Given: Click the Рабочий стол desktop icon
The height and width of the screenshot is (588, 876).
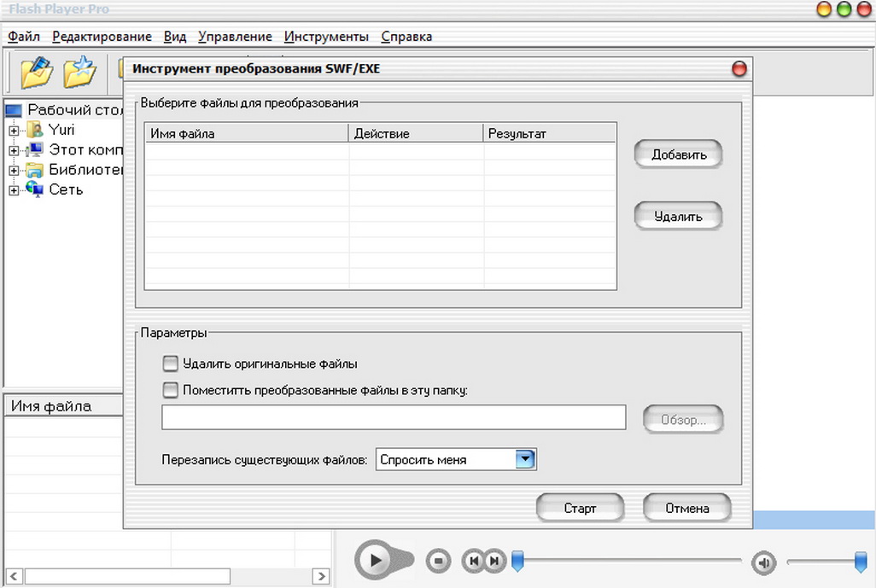Looking at the screenshot, I should pos(14,110).
